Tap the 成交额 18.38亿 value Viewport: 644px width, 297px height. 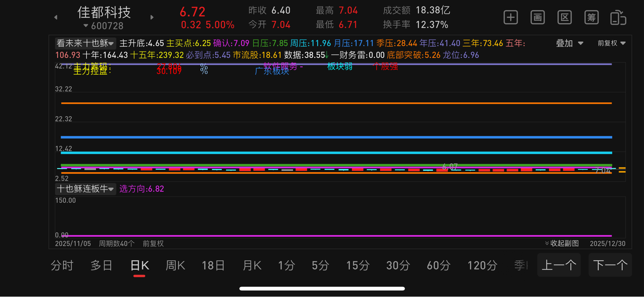[x=433, y=10]
